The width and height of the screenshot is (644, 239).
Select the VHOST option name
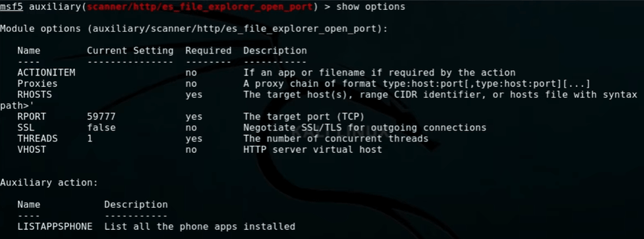coord(32,150)
